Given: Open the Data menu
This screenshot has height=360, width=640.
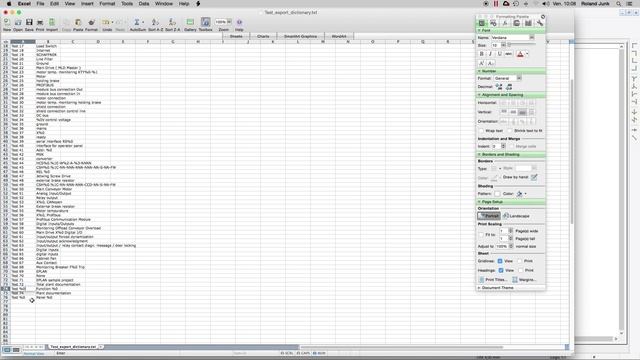Looking at the screenshot, I should pos(144,4).
